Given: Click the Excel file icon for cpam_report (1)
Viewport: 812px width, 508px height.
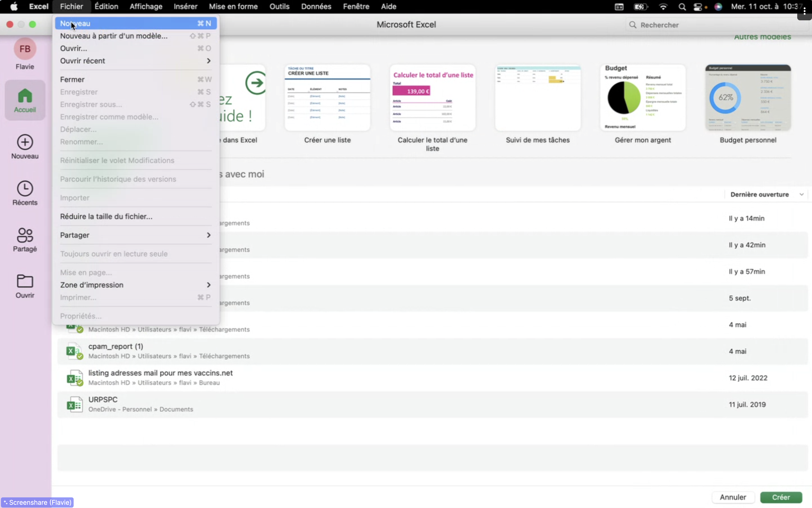Looking at the screenshot, I should pyautogui.click(x=75, y=351).
